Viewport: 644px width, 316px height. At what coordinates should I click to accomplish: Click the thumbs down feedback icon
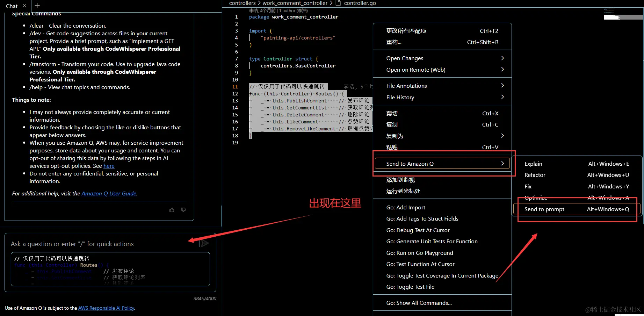tap(183, 210)
